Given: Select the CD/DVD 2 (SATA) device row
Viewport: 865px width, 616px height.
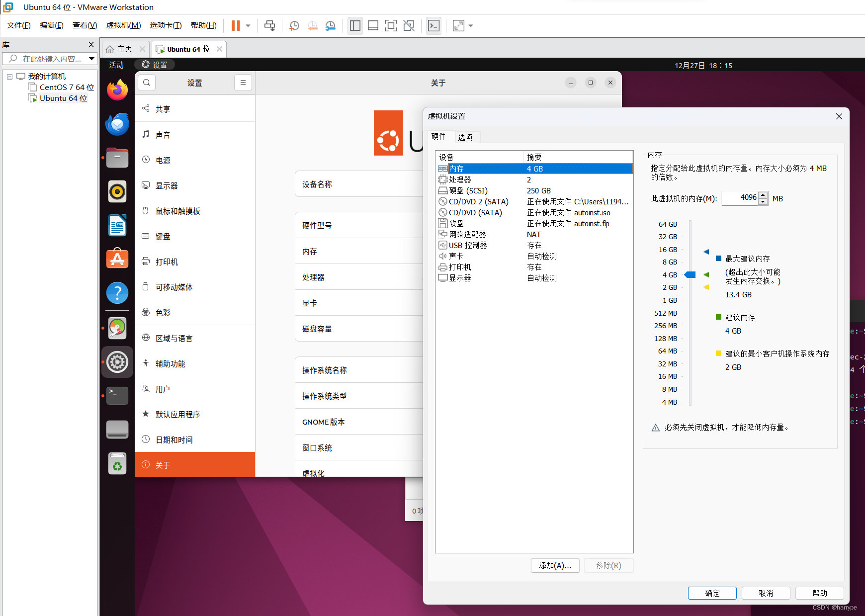Looking at the screenshot, I should [x=535, y=201].
